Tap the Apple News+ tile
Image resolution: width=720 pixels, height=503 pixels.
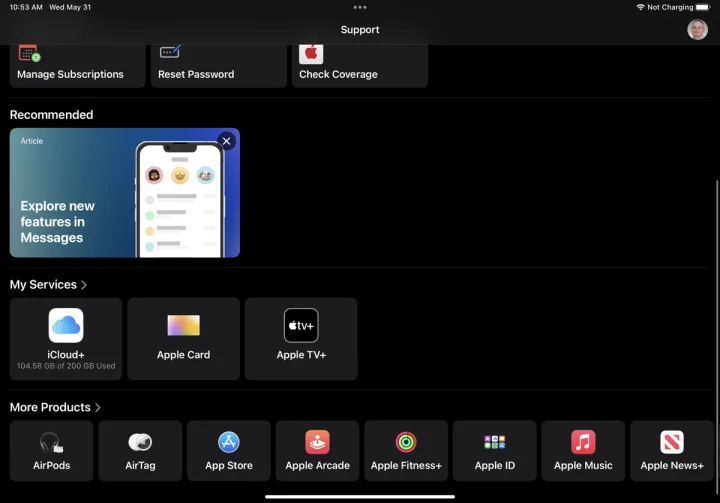pyautogui.click(x=671, y=450)
